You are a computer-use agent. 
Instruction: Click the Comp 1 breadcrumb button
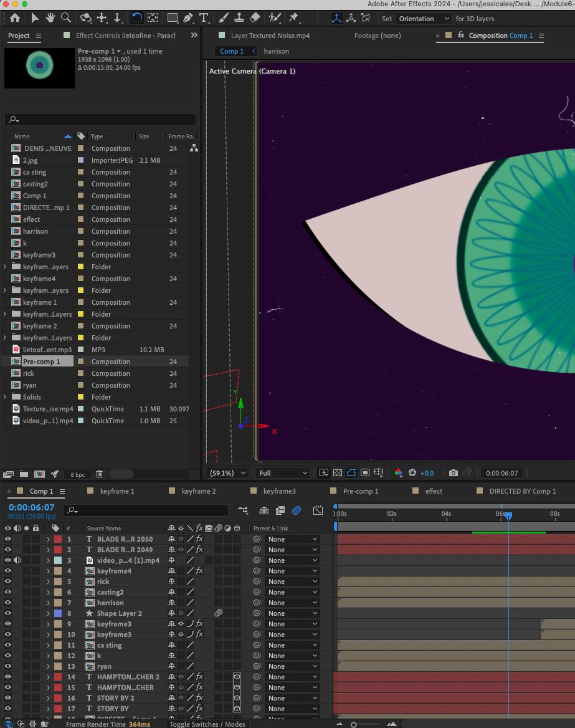232,51
